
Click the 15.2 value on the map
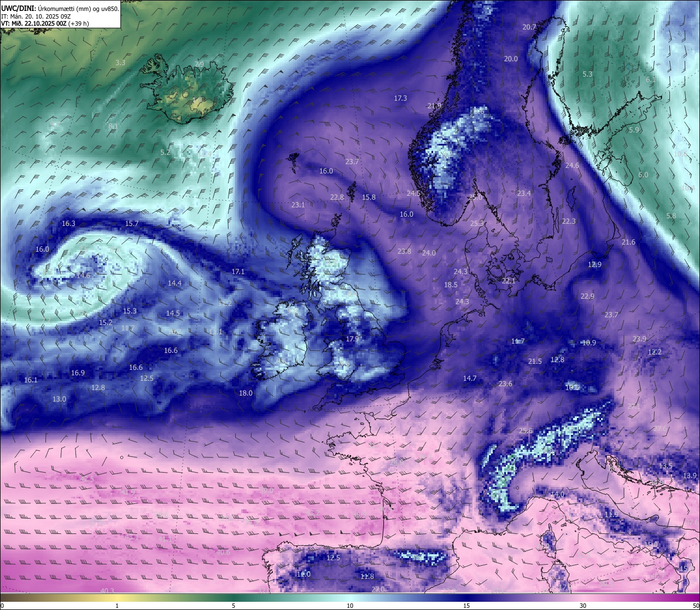[x=106, y=322]
